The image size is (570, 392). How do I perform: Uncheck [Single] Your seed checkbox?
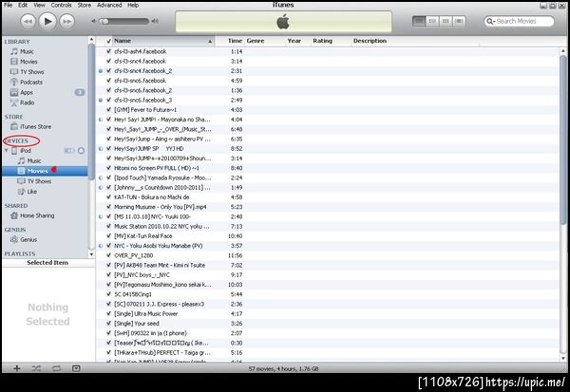point(108,324)
